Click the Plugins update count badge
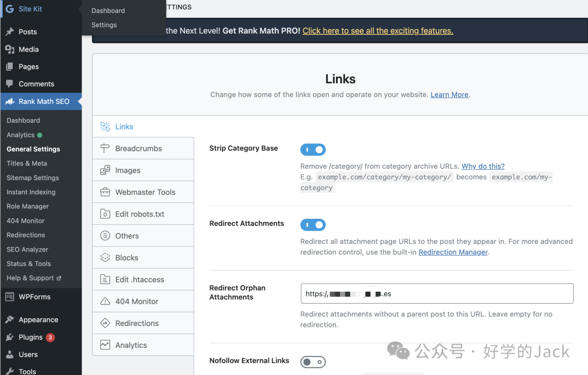Image resolution: width=588 pixels, height=375 pixels. [50, 337]
